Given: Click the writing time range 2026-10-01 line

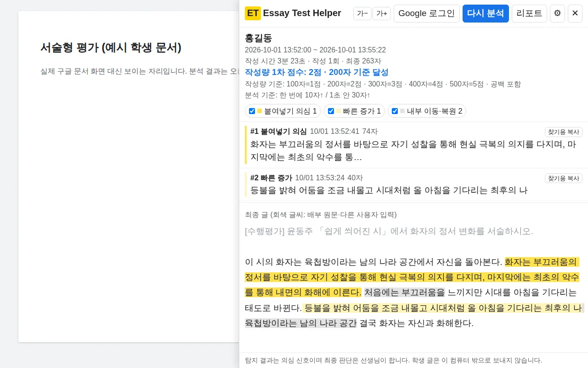Looking at the screenshot, I should [x=315, y=50].
